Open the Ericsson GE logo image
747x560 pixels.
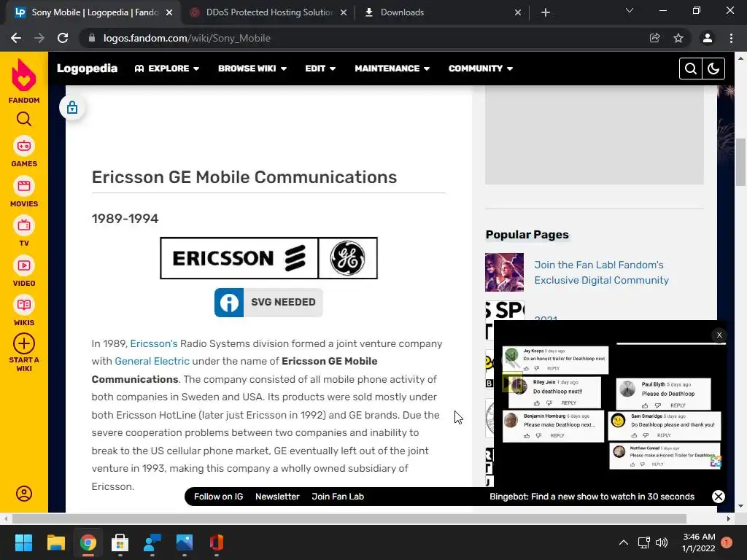coord(268,258)
